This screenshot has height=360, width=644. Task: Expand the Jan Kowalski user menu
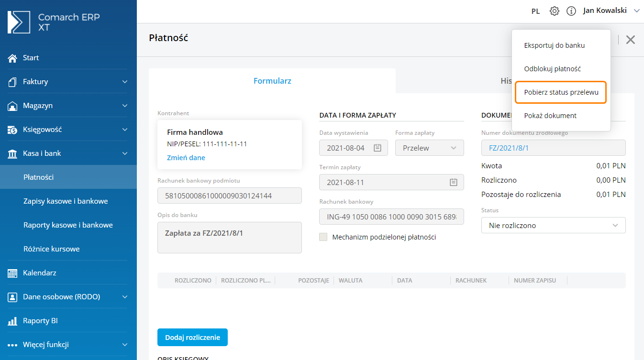pyautogui.click(x=636, y=11)
